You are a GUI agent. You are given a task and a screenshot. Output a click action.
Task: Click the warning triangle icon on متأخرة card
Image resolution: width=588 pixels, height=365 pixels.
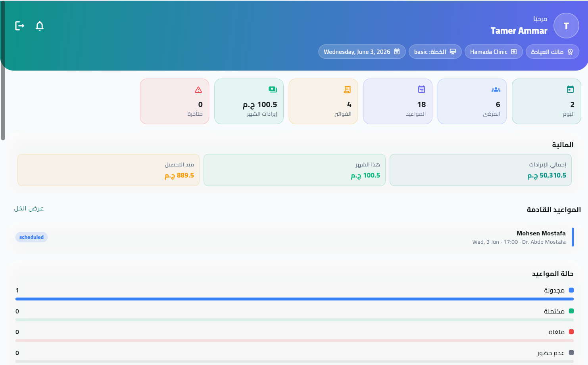(198, 90)
